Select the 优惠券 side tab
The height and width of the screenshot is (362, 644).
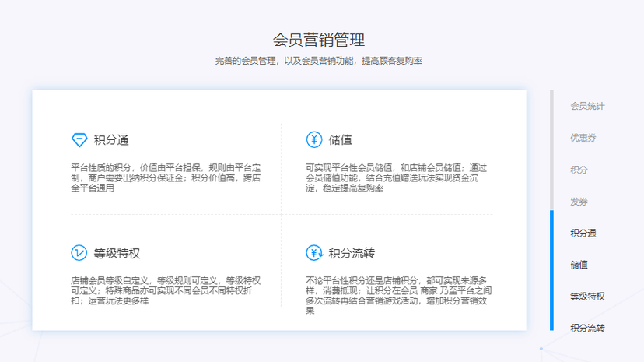(583, 138)
